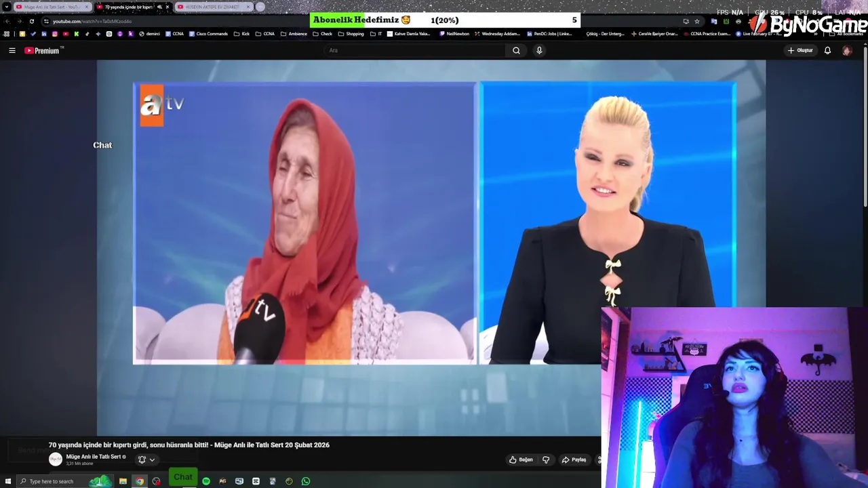Click the Oluştur create button

800,50
